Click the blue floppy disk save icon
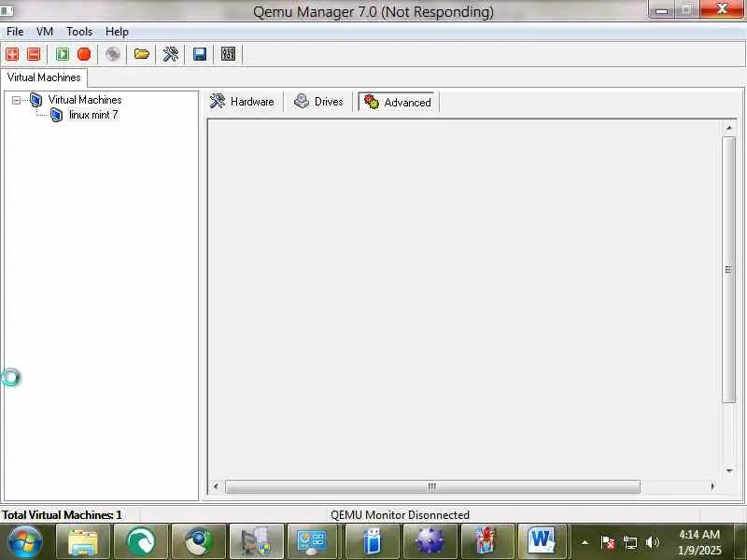 [x=200, y=54]
